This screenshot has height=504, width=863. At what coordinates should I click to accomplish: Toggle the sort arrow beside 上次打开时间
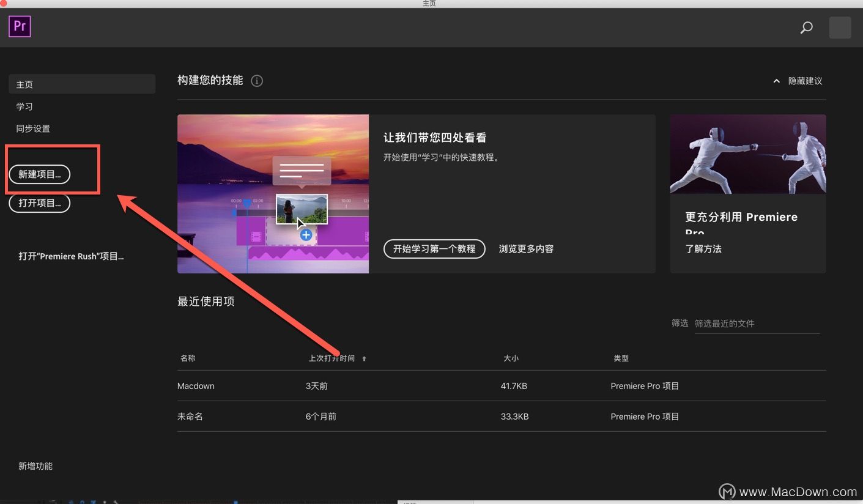(x=364, y=359)
